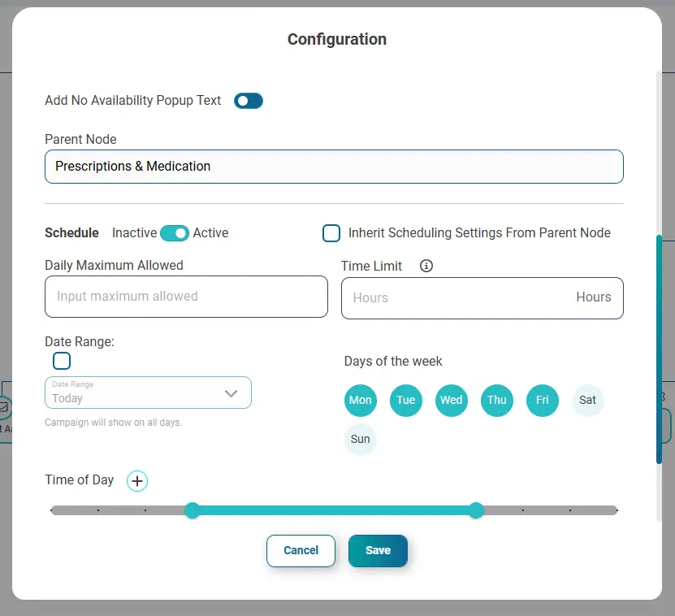Deselect Thu in days of week
The width and height of the screenshot is (675, 616).
(497, 400)
